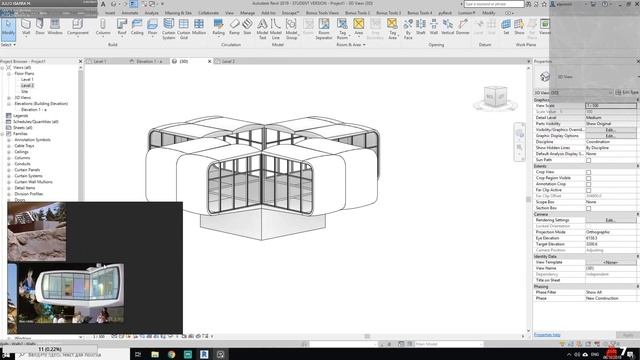
Task: Click the By Face opening tool
Action: pyautogui.click(x=408, y=29)
